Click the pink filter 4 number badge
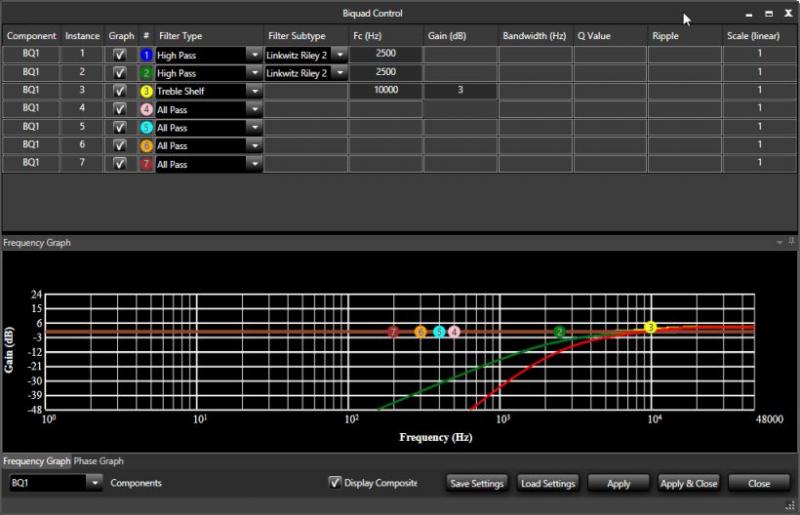Image resolution: width=800 pixels, height=515 pixels. tap(146, 109)
